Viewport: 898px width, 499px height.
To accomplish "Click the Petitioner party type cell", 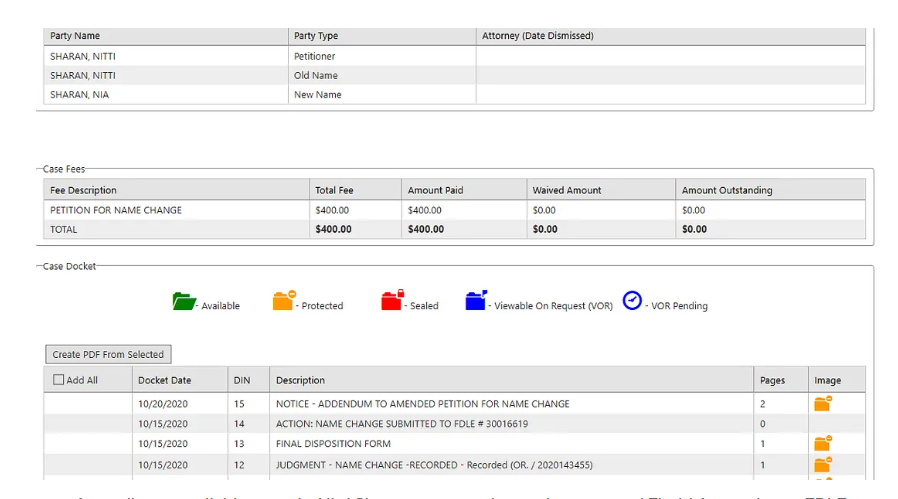I will pyautogui.click(x=314, y=56).
